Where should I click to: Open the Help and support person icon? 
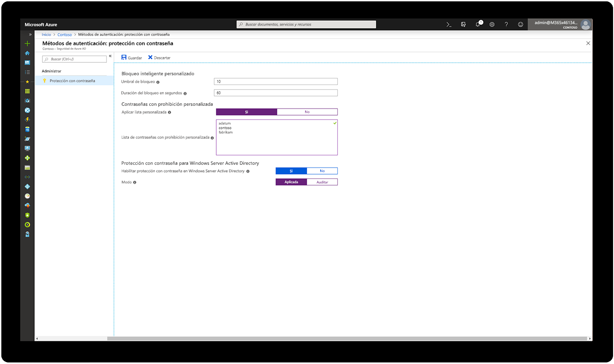27,234
